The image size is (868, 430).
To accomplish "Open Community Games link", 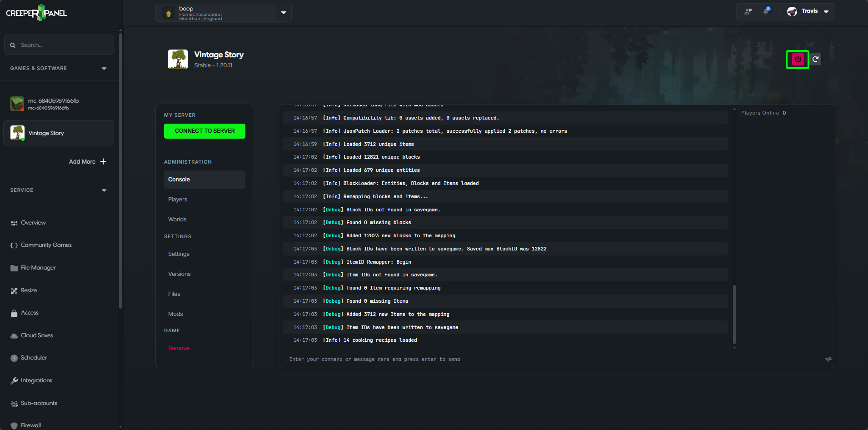I will coord(46,245).
